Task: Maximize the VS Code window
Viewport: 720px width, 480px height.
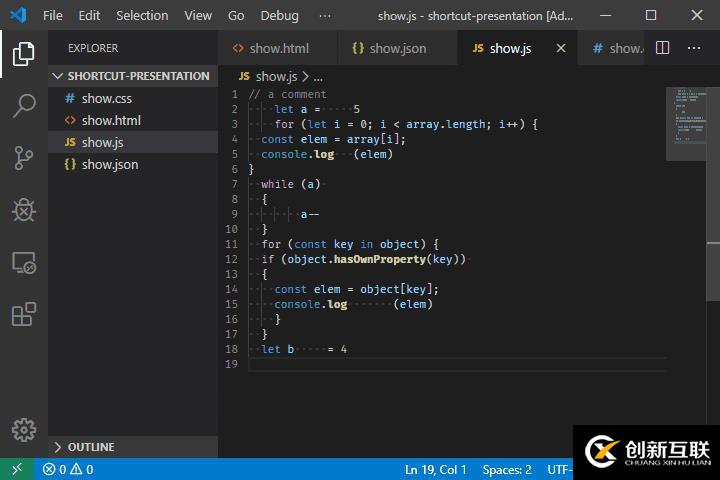Action: pos(651,15)
